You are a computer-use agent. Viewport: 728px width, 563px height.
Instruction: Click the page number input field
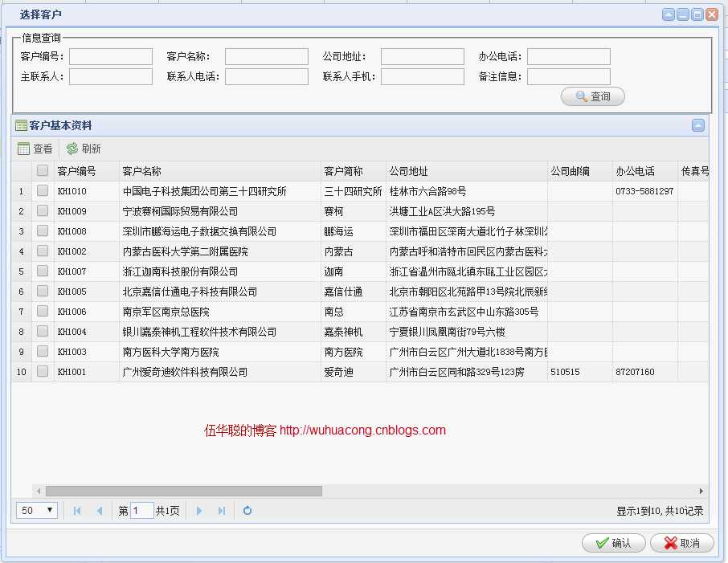[141, 511]
